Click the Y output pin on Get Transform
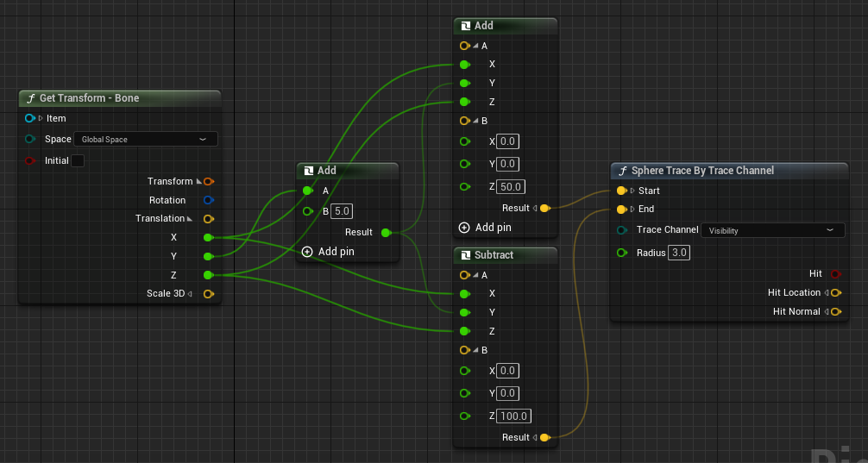Viewport: 868px width, 463px height. [208, 257]
